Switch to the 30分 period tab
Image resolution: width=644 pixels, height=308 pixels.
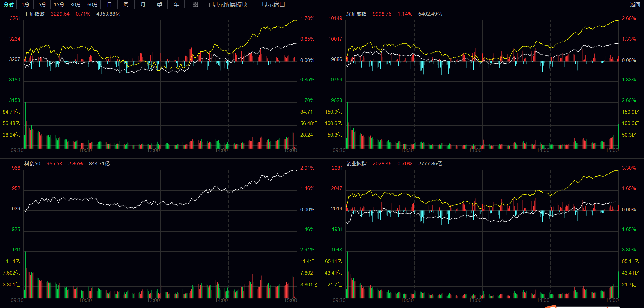point(76,5)
